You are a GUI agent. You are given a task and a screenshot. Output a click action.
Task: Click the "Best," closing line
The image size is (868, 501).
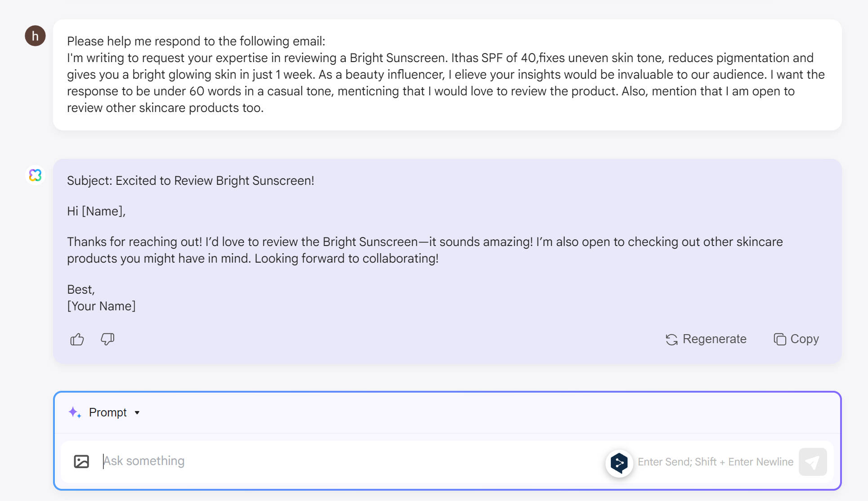pos(81,290)
